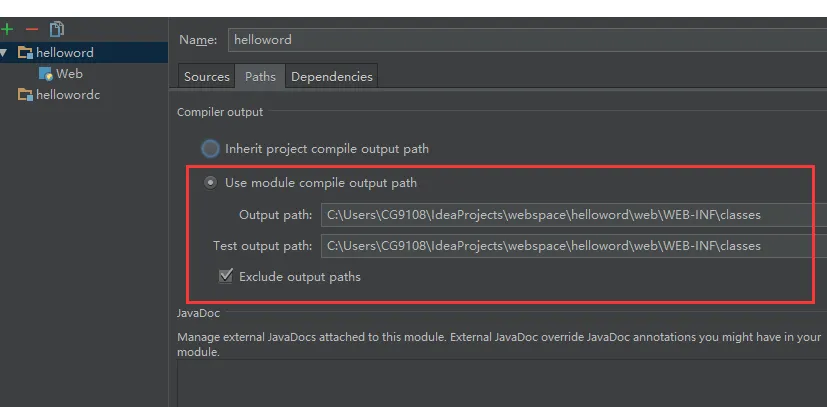The image size is (827, 407).
Task: Open the Dependencies tab
Action: (332, 76)
